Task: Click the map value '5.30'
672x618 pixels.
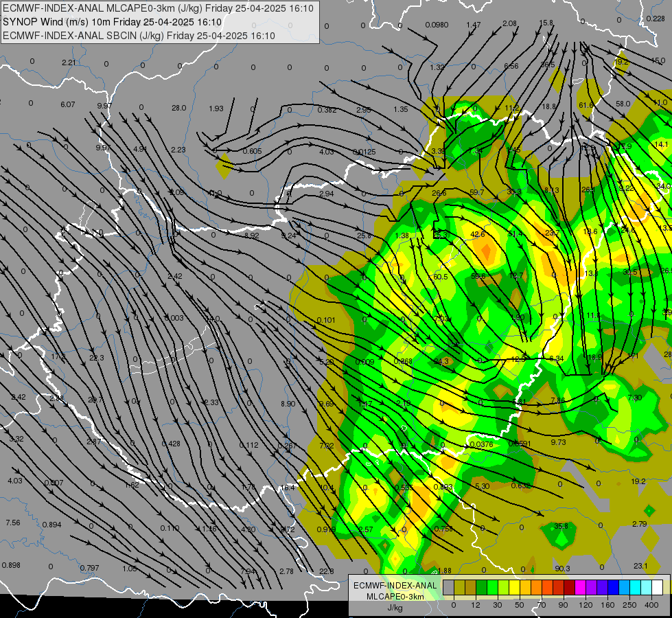Action: click(x=483, y=486)
